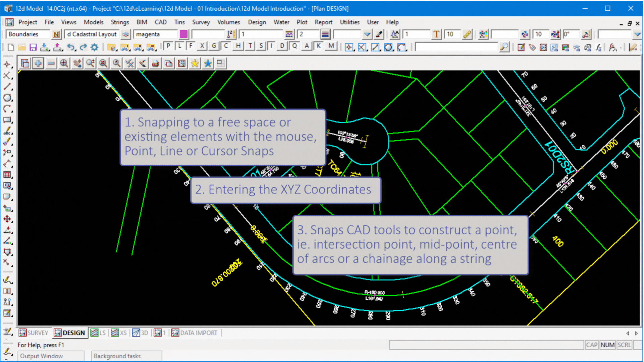Toggle the Line snap (L)
Screen dimensions: 644x362
point(180,46)
